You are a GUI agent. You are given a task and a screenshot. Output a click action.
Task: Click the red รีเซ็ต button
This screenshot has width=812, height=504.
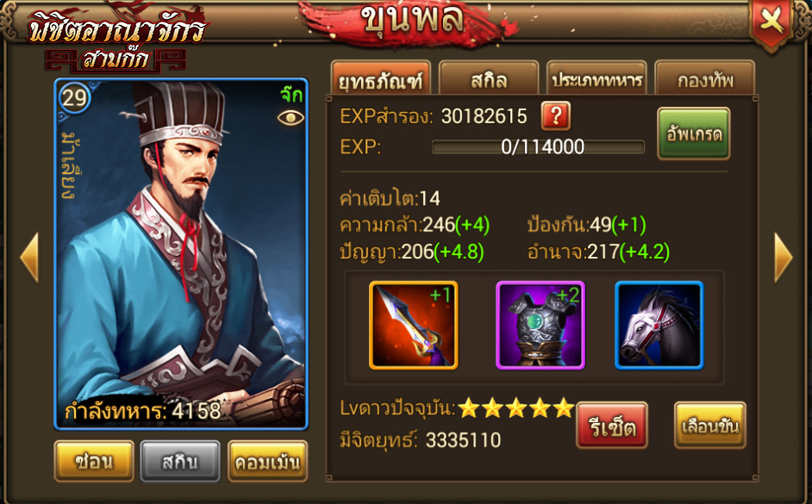tap(612, 426)
